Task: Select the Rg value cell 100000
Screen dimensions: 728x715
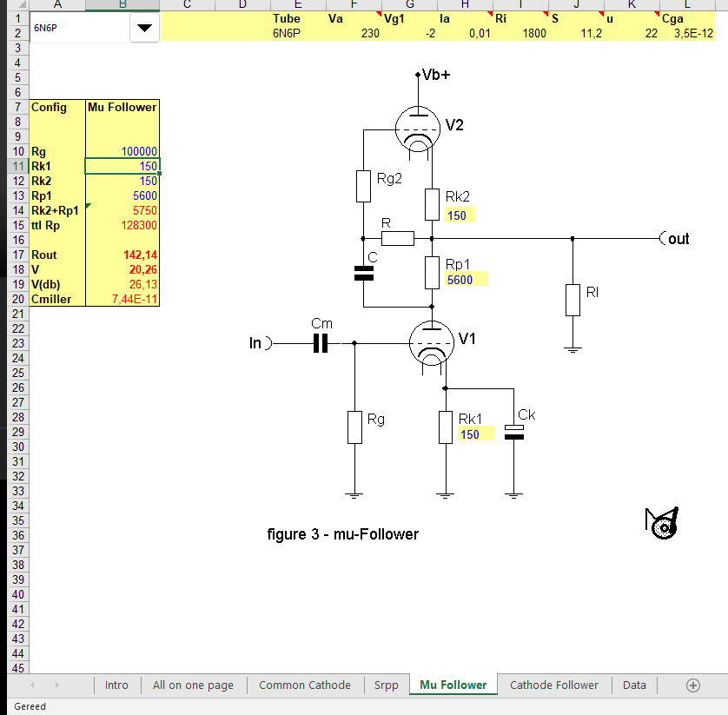Action: [x=122, y=151]
